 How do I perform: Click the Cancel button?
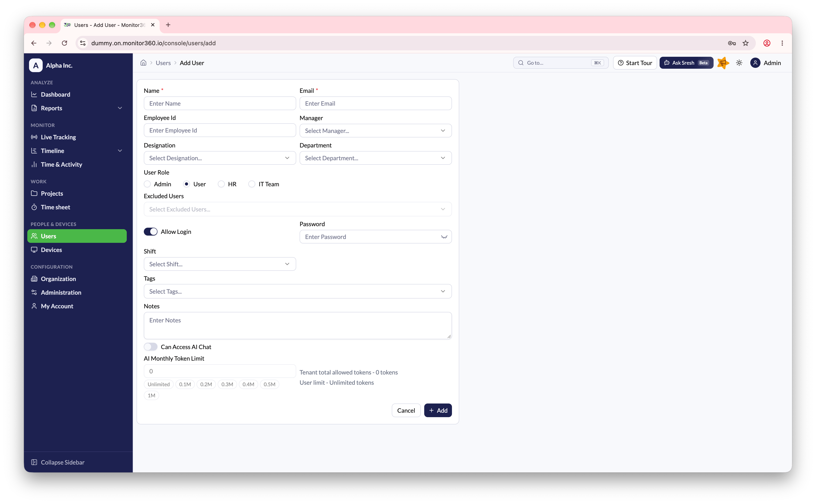pyautogui.click(x=406, y=410)
